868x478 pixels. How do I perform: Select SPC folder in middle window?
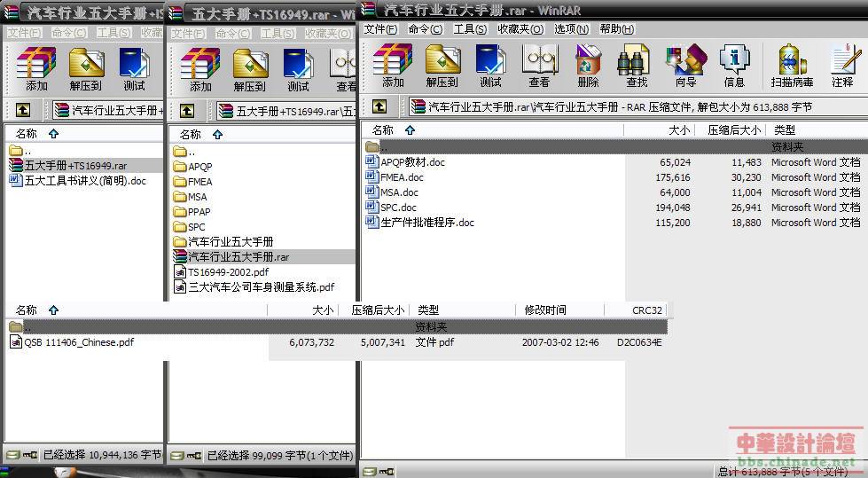tap(190, 226)
